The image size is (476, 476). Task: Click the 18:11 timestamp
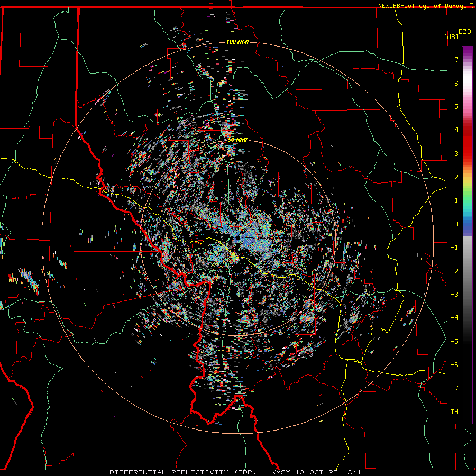[354, 472]
